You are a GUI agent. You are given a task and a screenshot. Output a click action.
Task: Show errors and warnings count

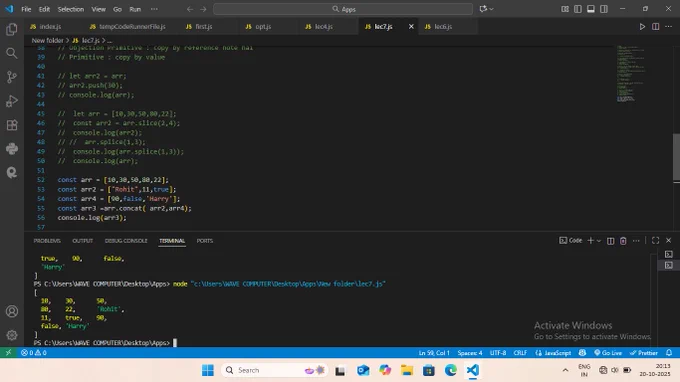point(34,353)
